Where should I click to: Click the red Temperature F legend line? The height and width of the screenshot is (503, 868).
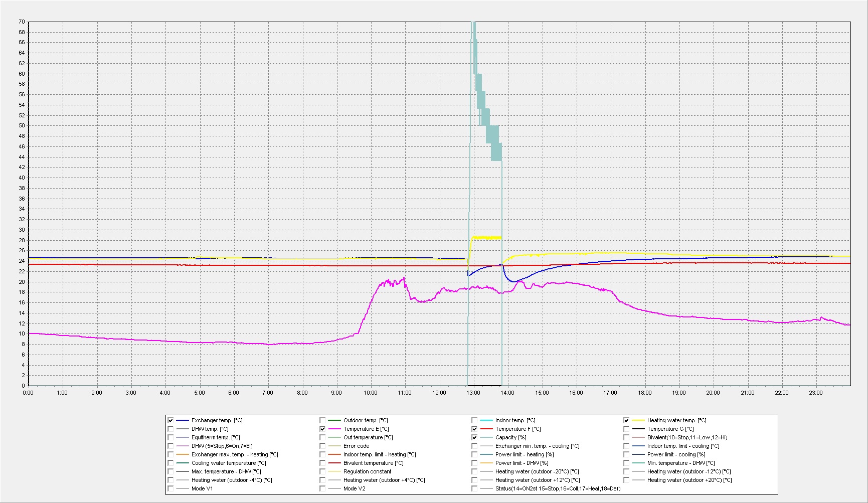tap(487, 429)
